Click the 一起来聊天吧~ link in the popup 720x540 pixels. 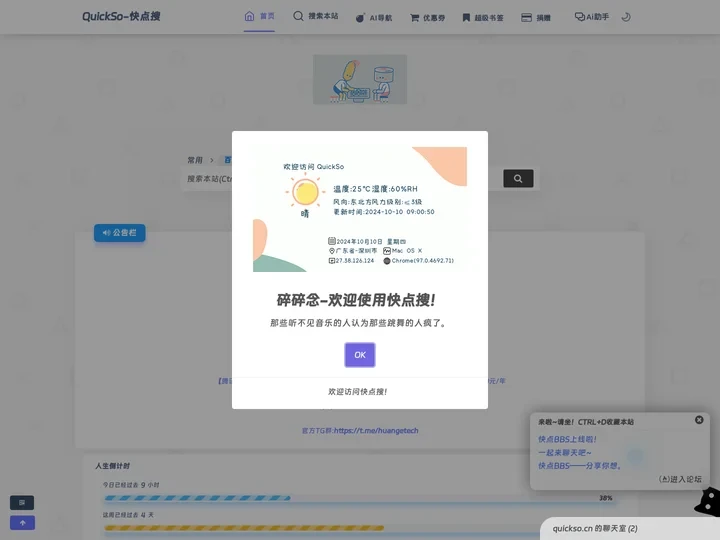pos(565,453)
